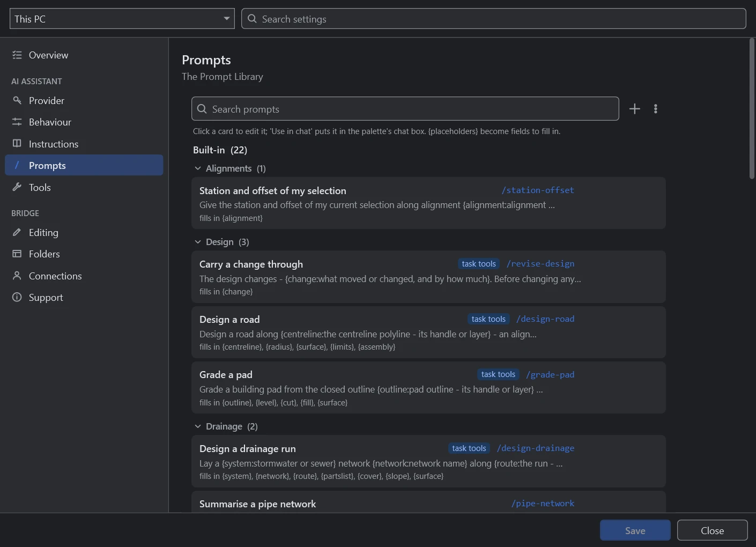Focus the Search settings field
Screen dimensions: 756x547
pyautogui.click(x=494, y=19)
